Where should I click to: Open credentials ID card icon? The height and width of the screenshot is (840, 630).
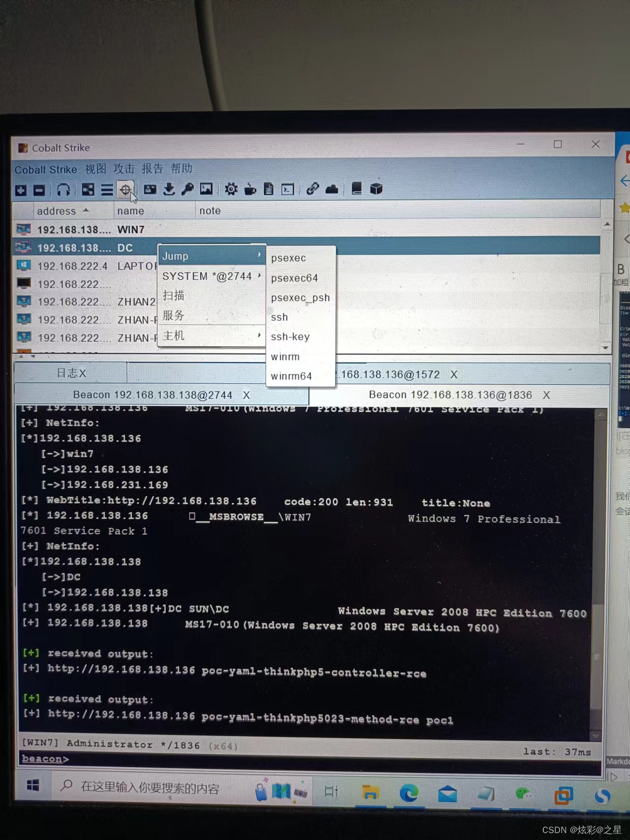(x=150, y=189)
